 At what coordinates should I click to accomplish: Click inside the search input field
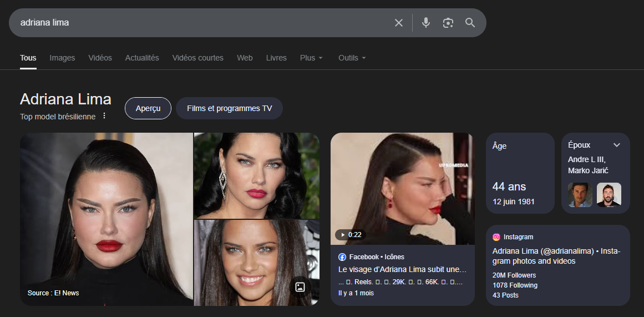coord(200,23)
